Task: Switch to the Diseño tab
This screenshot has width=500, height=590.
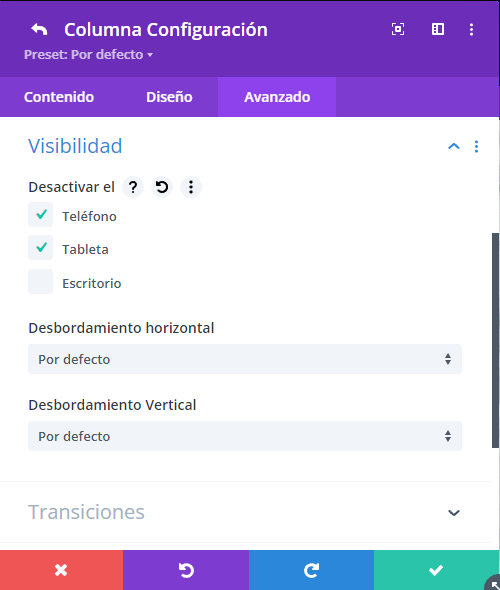Action: pyautogui.click(x=169, y=97)
